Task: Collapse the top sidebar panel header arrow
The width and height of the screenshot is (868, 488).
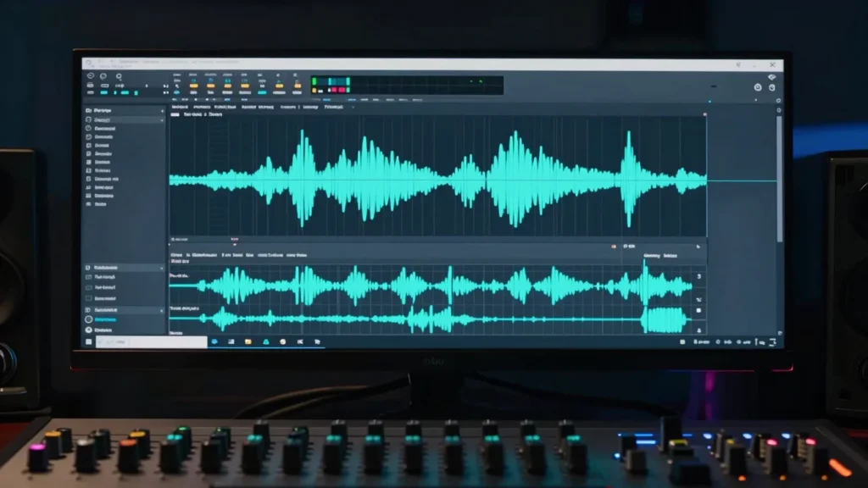Action: pos(162,111)
